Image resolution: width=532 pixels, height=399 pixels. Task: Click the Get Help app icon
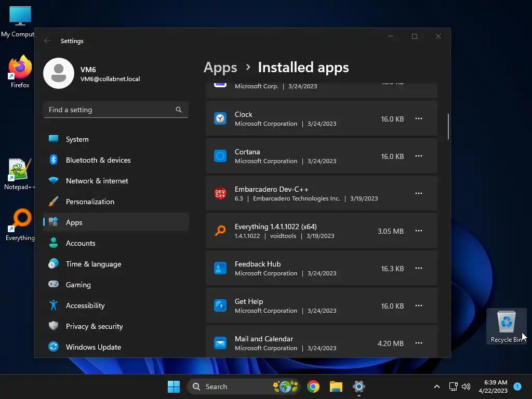pos(220,305)
